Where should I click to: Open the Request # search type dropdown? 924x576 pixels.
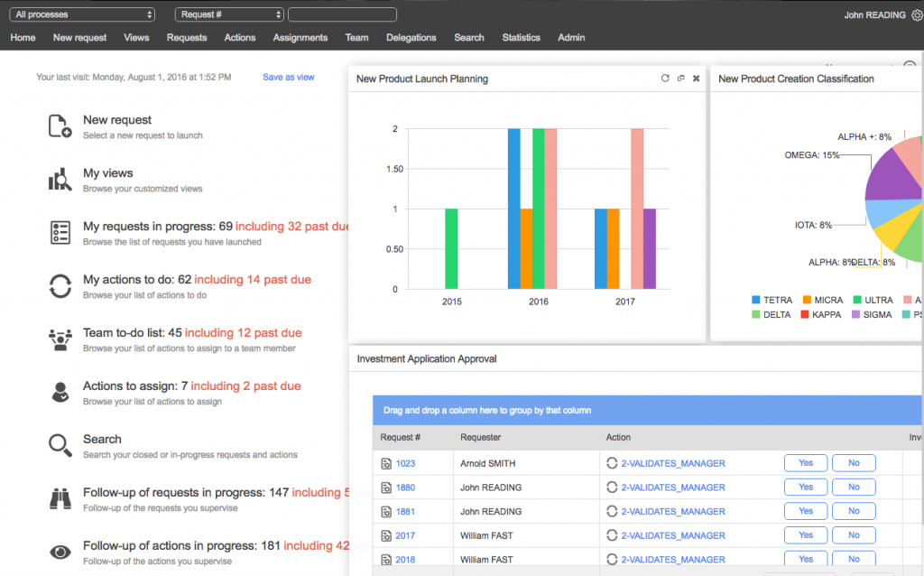(x=228, y=14)
